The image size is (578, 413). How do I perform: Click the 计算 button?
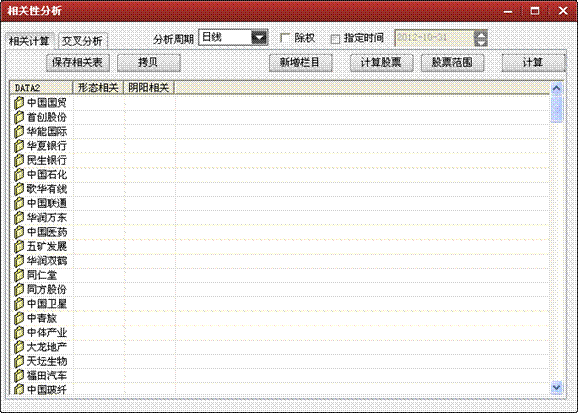pyautogui.click(x=533, y=63)
